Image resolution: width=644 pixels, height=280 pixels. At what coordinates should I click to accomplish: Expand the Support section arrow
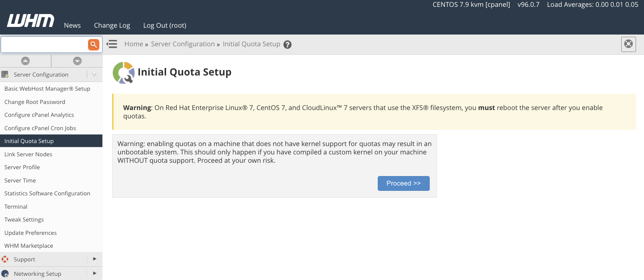coord(94,259)
